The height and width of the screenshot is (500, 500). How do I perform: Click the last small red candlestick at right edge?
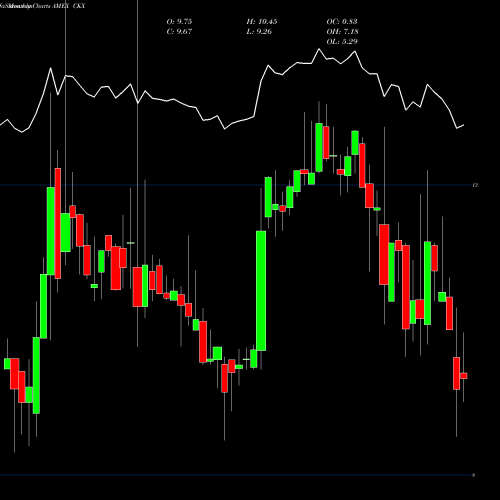pos(464,376)
